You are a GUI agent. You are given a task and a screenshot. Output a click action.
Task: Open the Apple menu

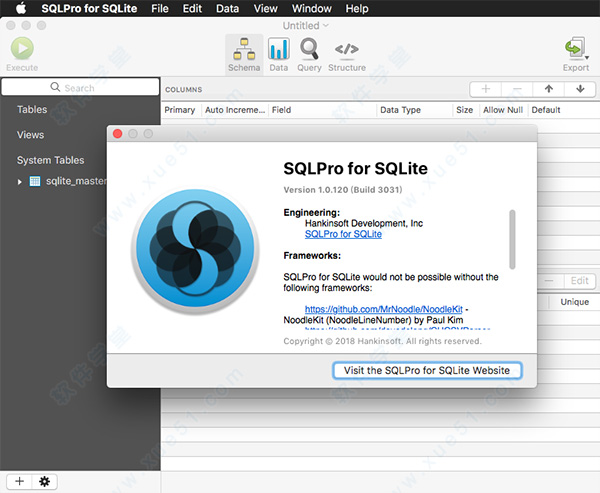coord(21,8)
